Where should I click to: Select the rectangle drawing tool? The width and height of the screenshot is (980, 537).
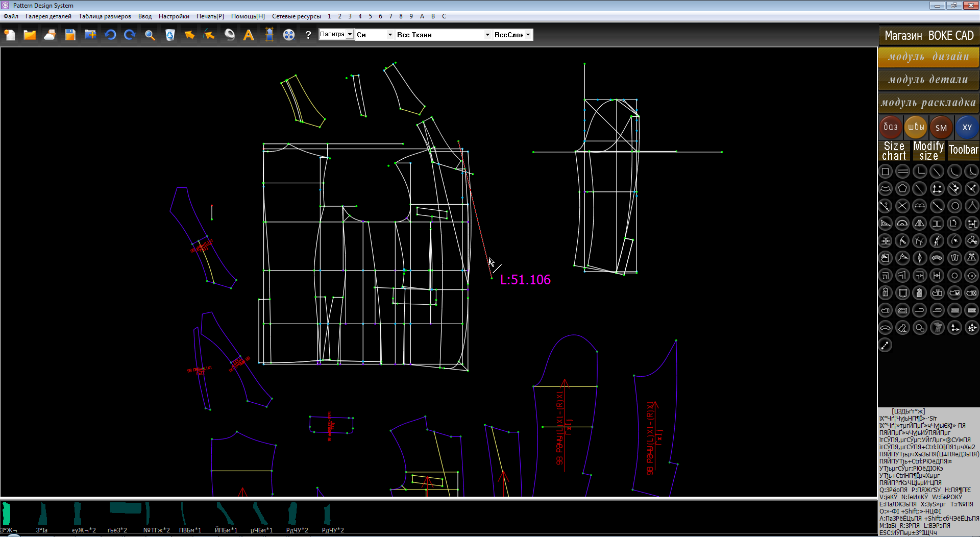coord(886,172)
